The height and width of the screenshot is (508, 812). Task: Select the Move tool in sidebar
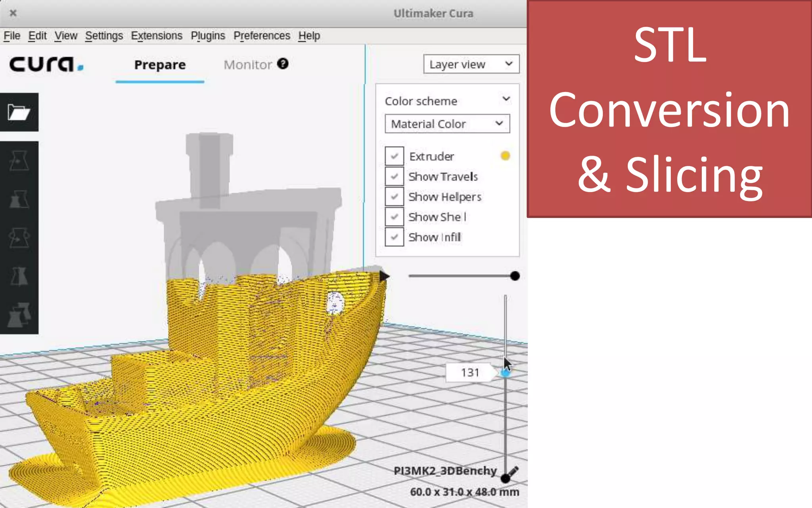pyautogui.click(x=19, y=161)
